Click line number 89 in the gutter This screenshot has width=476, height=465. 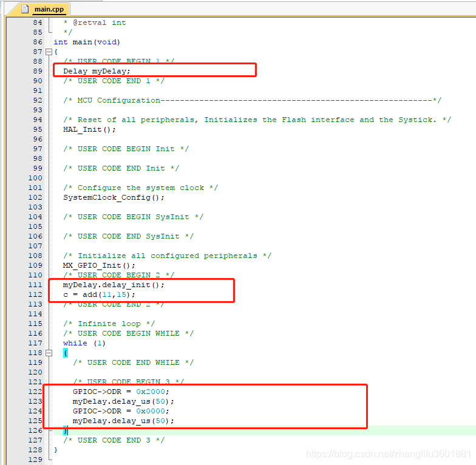38,71
